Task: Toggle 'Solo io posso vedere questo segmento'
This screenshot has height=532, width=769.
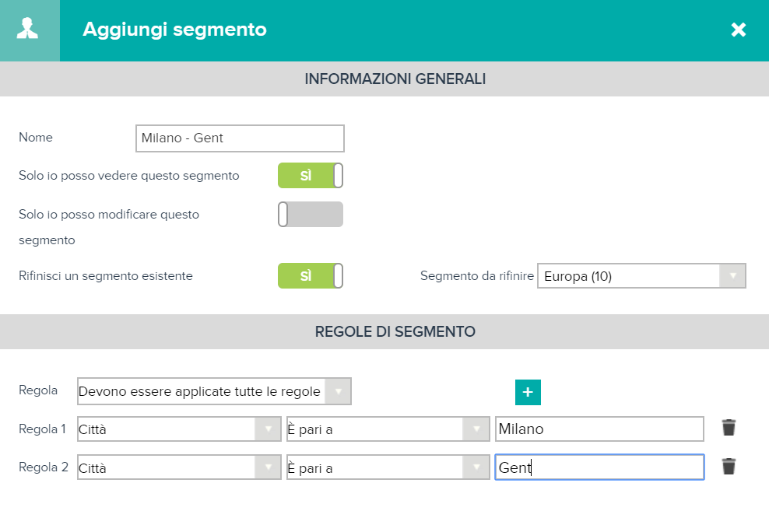Action: pos(311,175)
